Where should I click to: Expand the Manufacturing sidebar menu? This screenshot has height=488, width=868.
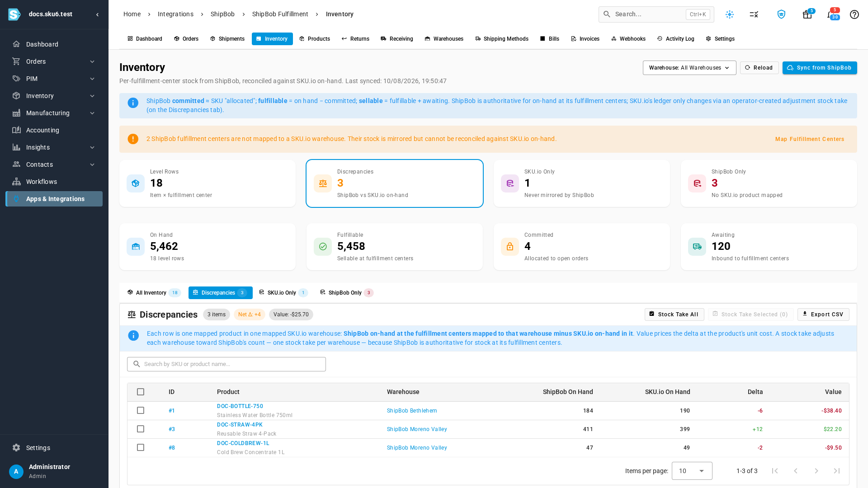(54, 113)
